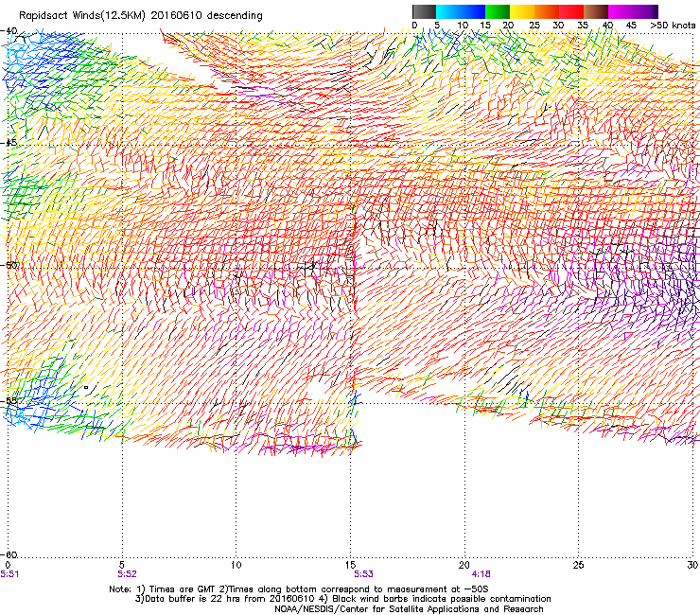Click the purple 5:52 swath time

127,574
